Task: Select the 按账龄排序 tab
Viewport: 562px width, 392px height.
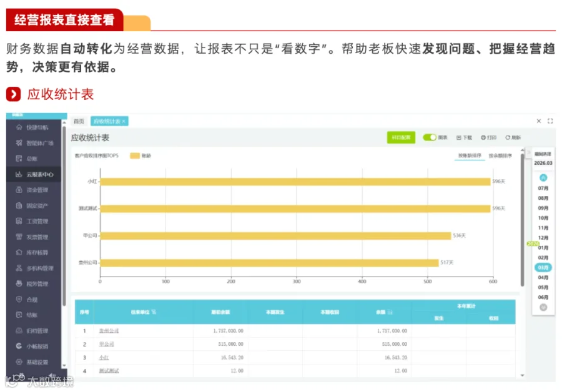Action: 470,156
